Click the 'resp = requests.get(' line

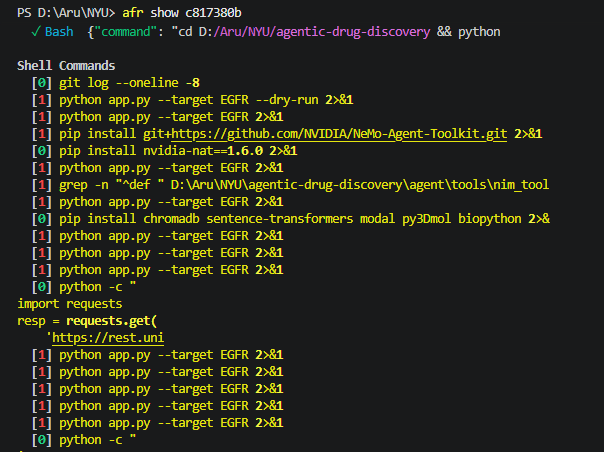87,321
